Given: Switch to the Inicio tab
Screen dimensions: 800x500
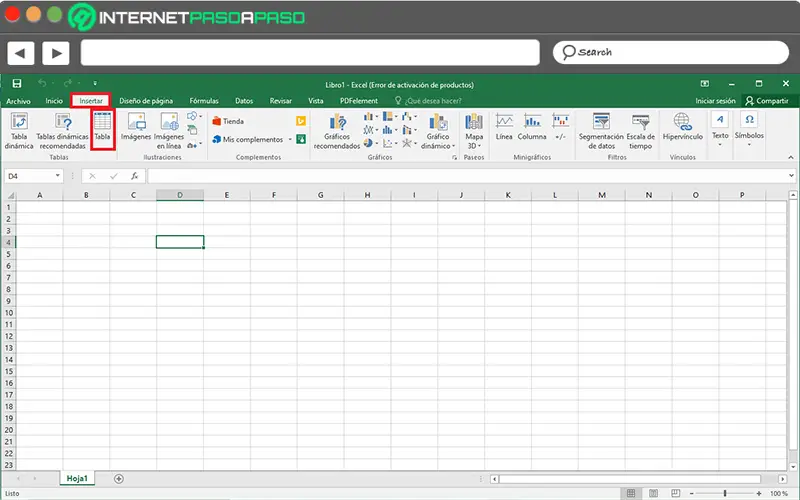Looking at the screenshot, I should (x=54, y=101).
